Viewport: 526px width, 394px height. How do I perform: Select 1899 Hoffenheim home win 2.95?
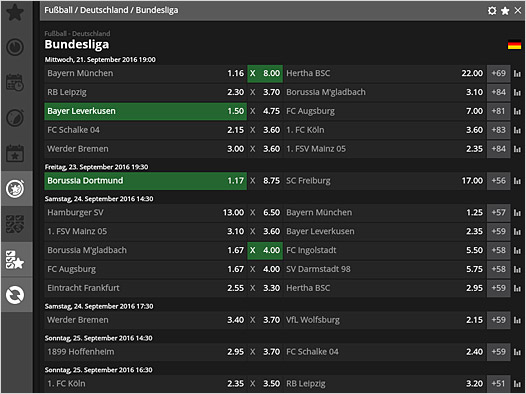[146, 352]
